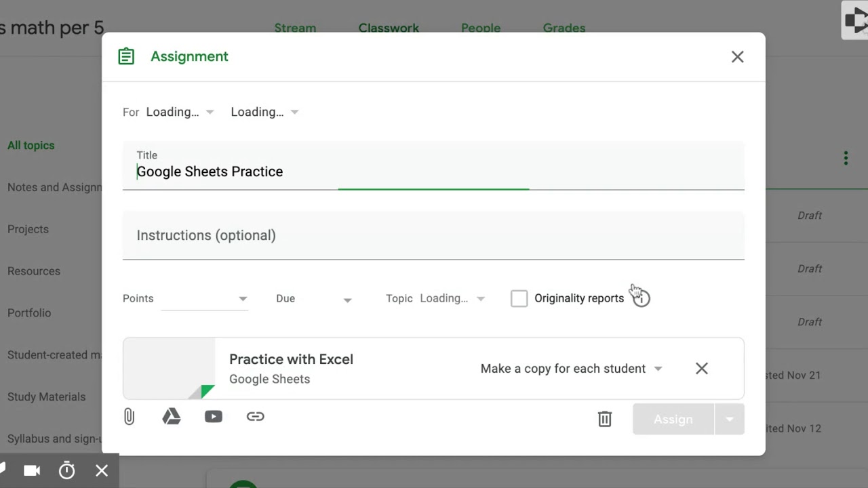Screen dimensions: 868x488
Task: Open Syllabus and sign-up topic
Action: pos(54,439)
